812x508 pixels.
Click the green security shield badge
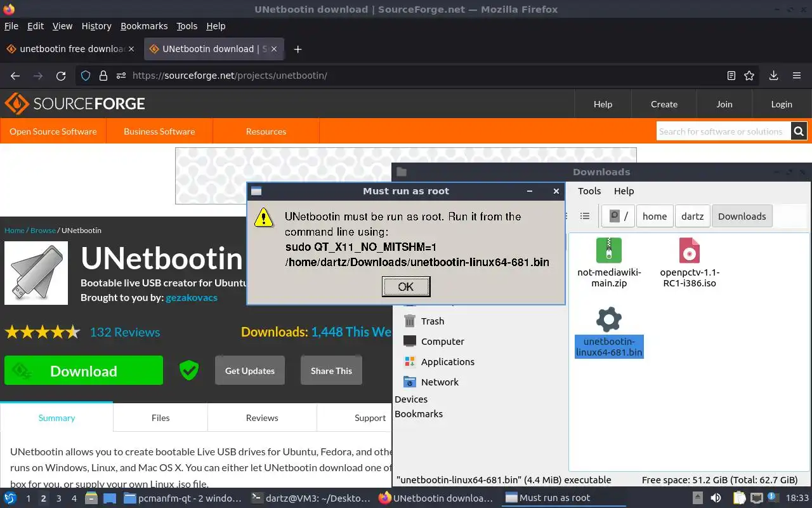pyautogui.click(x=189, y=370)
